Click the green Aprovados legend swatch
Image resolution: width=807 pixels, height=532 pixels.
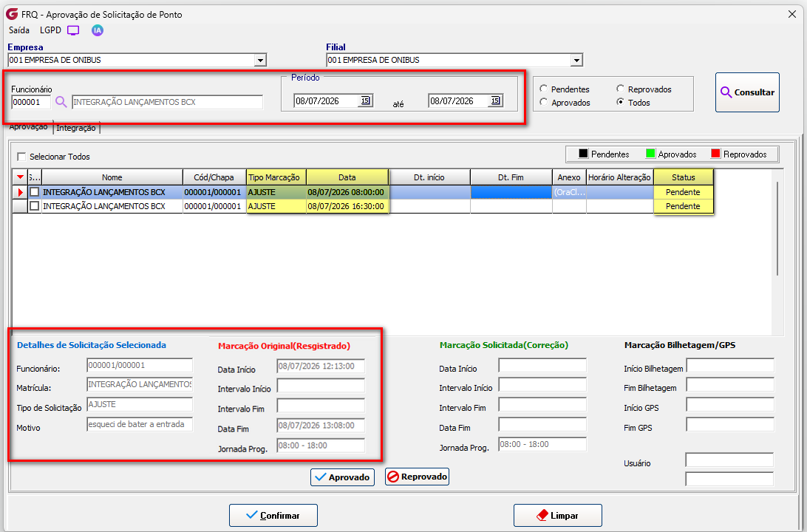coord(650,154)
